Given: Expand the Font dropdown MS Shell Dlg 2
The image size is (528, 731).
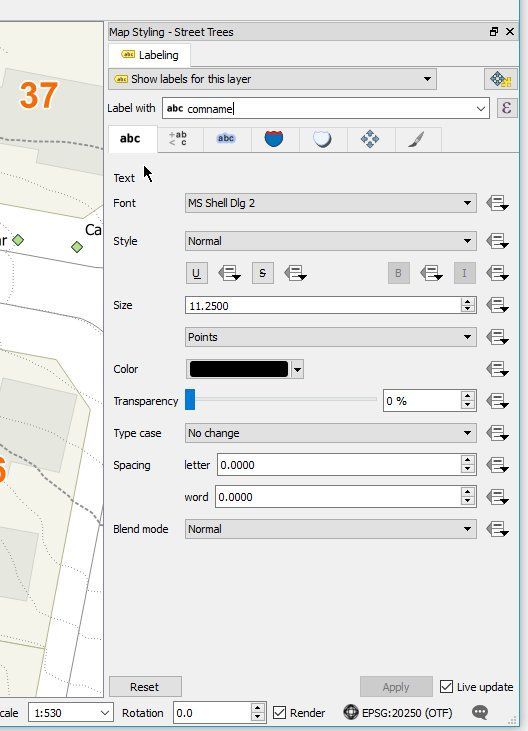Looking at the screenshot, I should (x=330, y=203).
